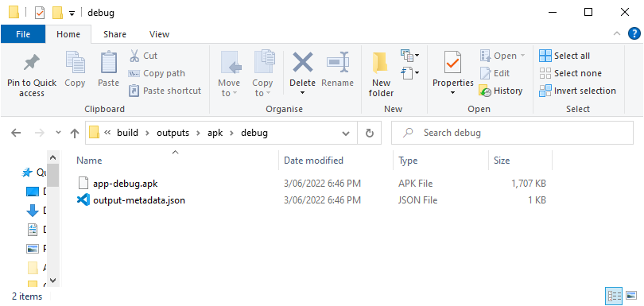Switch to details view toggle
The width and height of the screenshot is (644, 306).
[614, 296]
